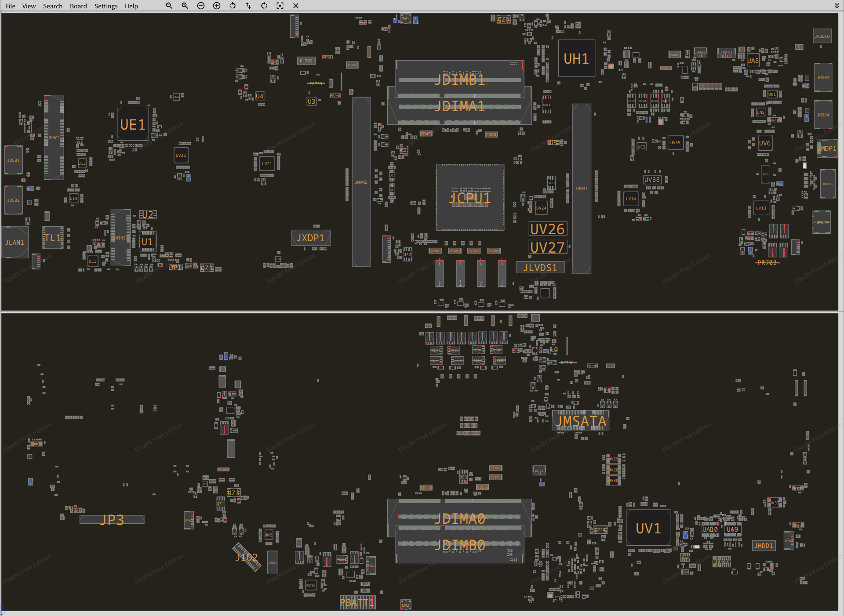Click the center/fit view icon
Screen dimensions: 844x616
280,6
